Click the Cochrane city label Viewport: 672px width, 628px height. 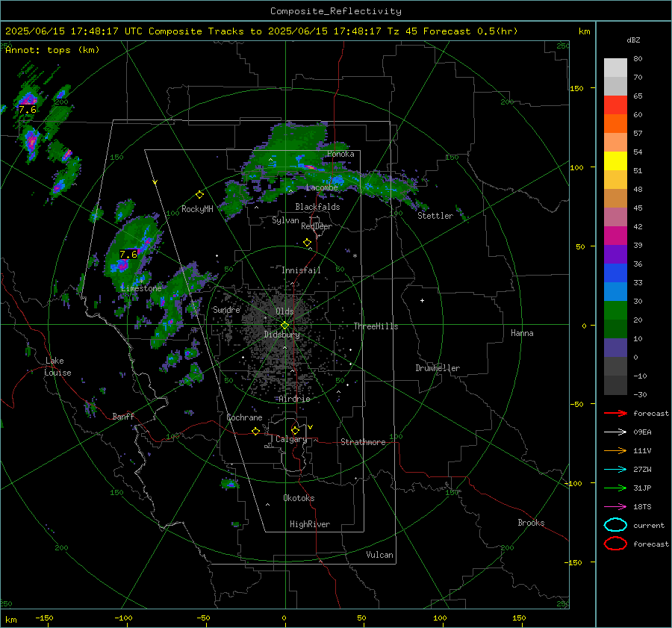point(244,417)
